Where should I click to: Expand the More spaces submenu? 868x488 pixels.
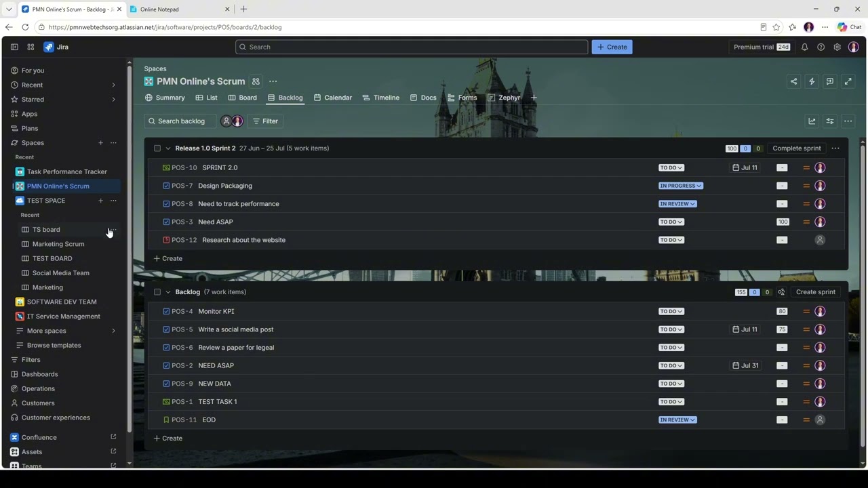click(x=113, y=331)
